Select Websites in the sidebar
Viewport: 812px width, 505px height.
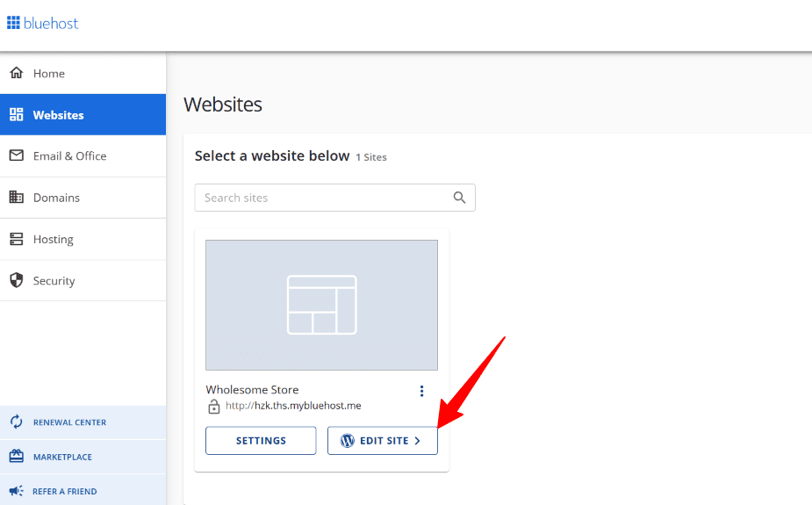click(83, 114)
